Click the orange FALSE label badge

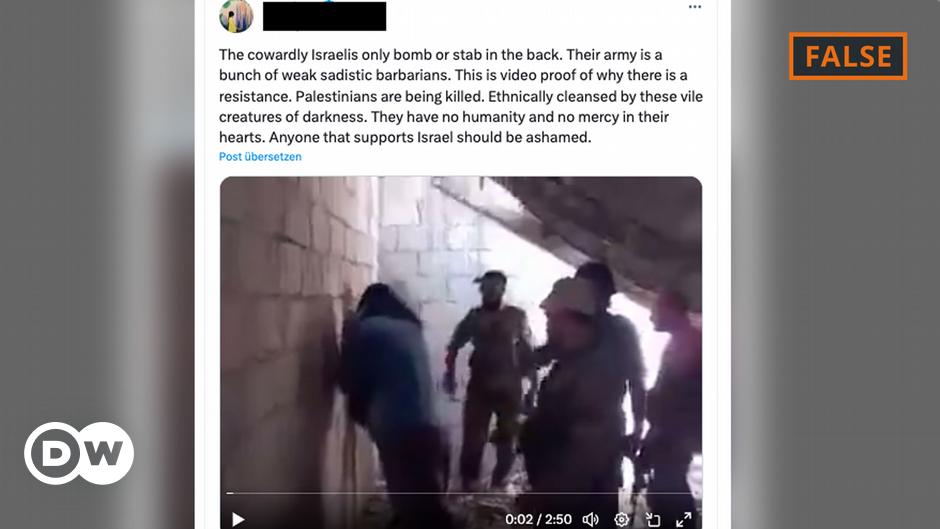(848, 56)
